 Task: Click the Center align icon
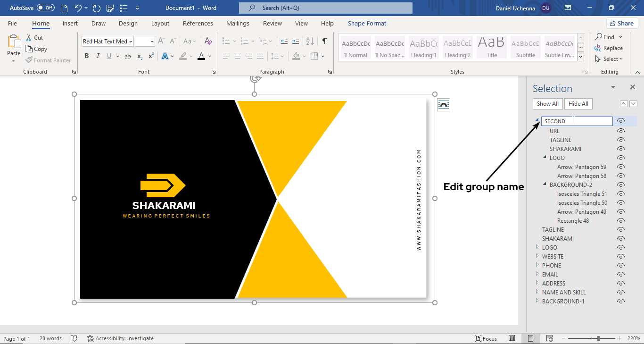pyautogui.click(x=238, y=56)
